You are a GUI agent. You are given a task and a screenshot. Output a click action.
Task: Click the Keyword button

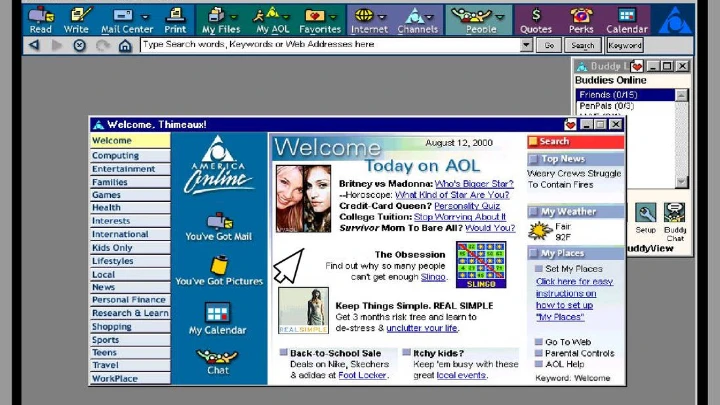(x=624, y=45)
